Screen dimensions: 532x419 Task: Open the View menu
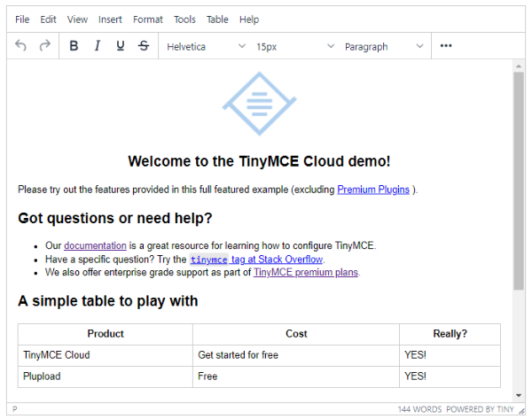tap(77, 19)
